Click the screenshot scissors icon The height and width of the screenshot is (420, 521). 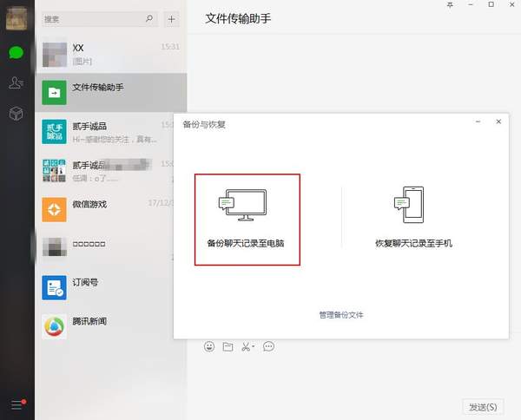247,347
